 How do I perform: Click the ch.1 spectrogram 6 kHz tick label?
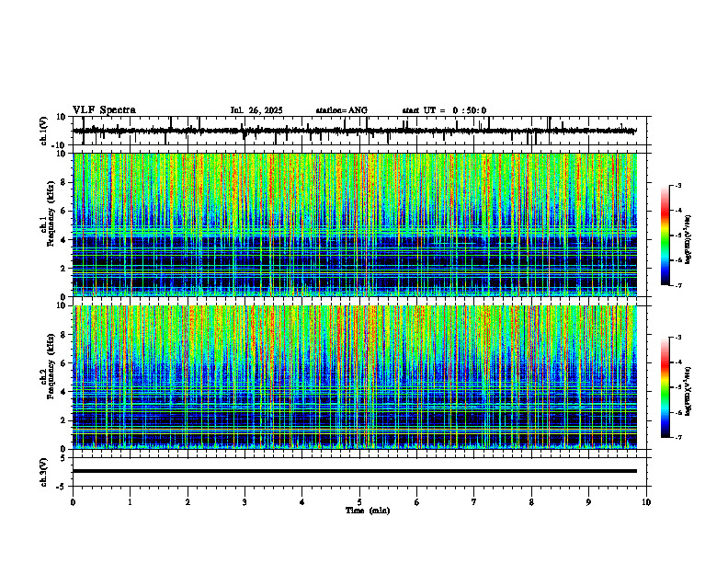pyautogui.click(x=63, y=212)
